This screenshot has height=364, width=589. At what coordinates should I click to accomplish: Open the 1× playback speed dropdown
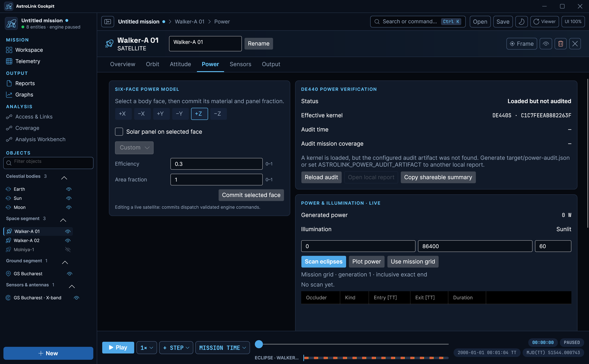(147, 348)
